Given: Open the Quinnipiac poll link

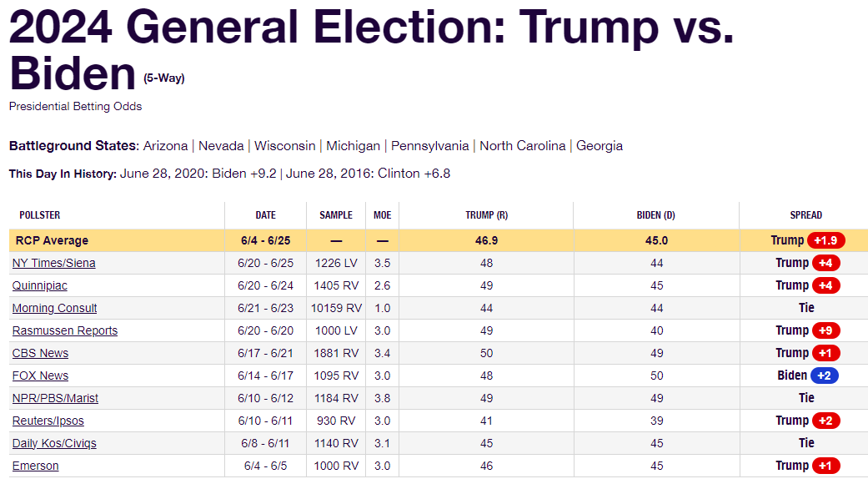Looking at the screenshot, I should (x=39, y=285).
